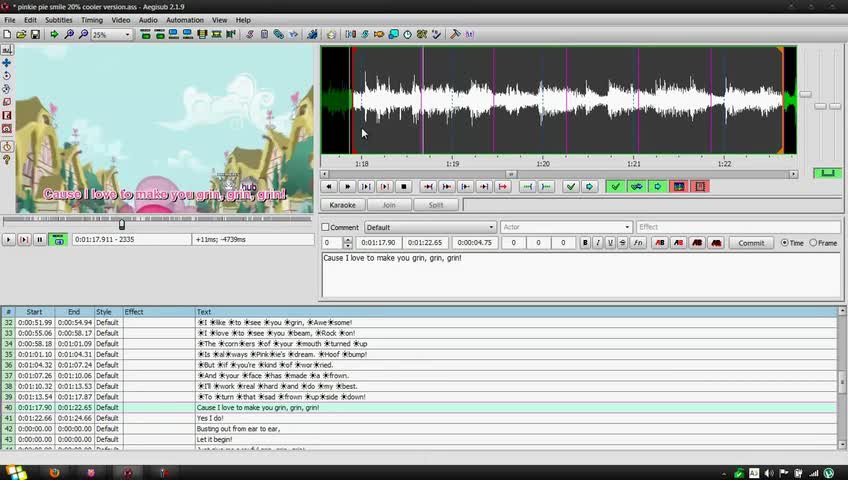Click the start time field 0:01:17.90

(x=379, y=243)
